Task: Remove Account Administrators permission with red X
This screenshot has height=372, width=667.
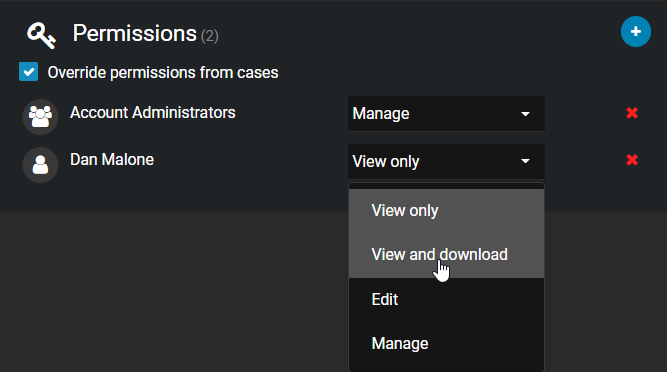Action: (632, 113)
